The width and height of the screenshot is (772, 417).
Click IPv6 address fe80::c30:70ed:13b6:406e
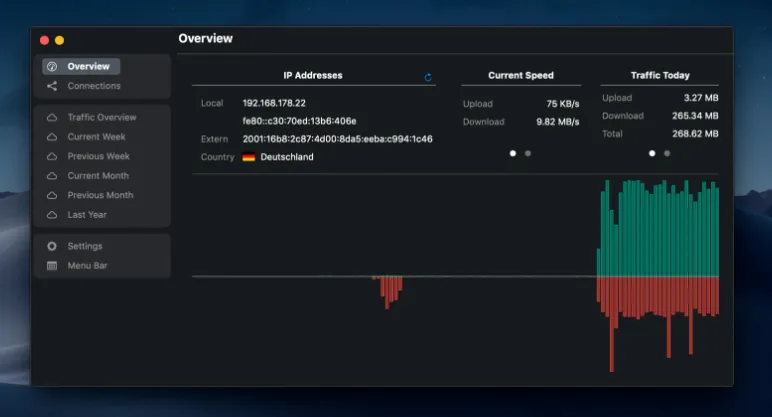(x=299, y=121)
